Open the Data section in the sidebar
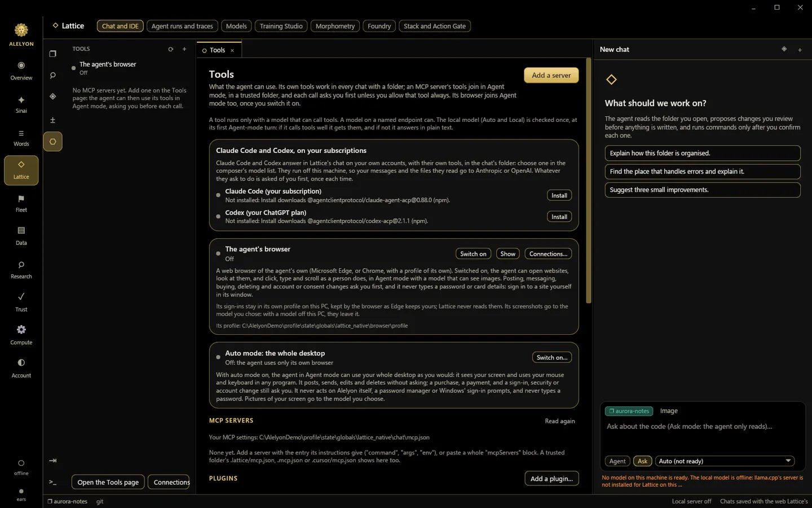812x508 pixels. coord(21,237)
